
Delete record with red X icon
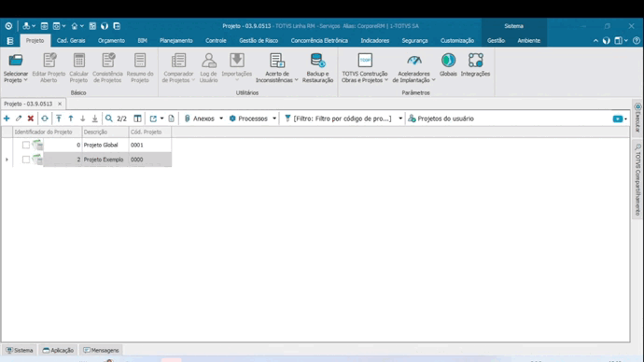click(x=31, y=118)
